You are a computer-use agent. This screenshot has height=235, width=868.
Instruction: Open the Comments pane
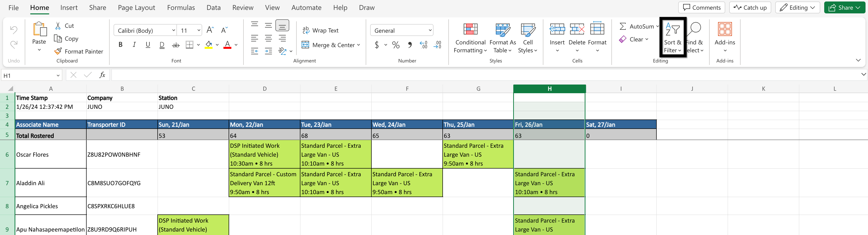pyautogui.click(x=701, y=7)
